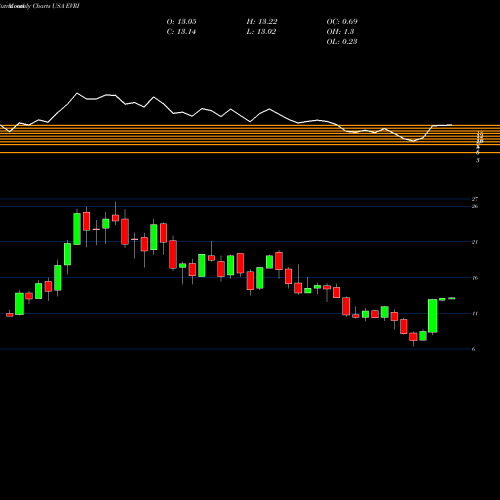Click the price axis label '26'
This screenshot has width=500, height=500.
(475, 206)
